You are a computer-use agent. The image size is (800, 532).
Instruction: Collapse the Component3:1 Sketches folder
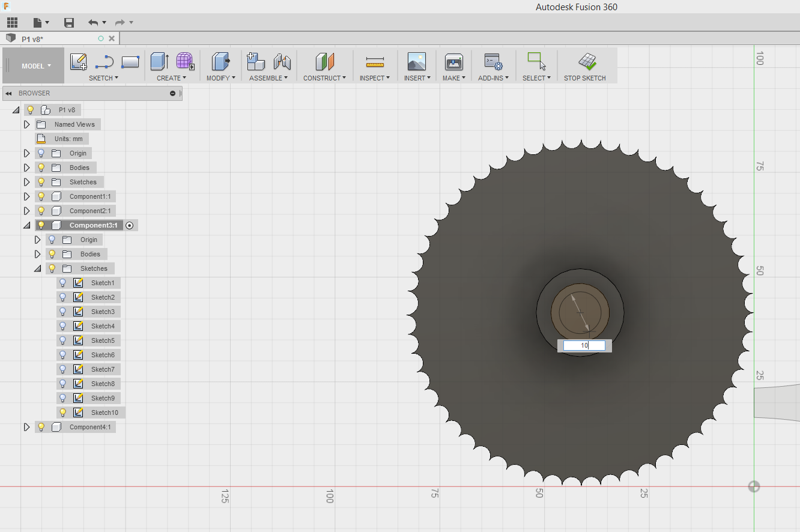tap(37, 268)
